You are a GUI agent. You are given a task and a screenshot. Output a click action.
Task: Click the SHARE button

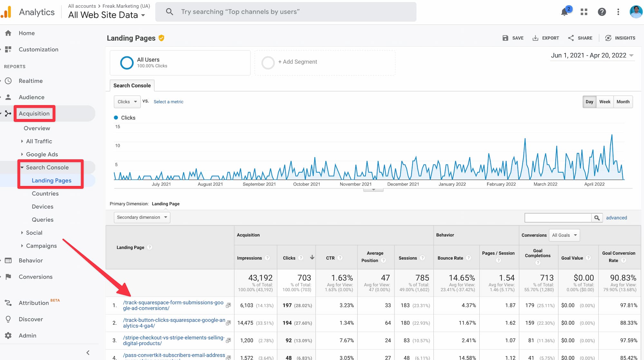pyautogui.click(x=580, y=38)
